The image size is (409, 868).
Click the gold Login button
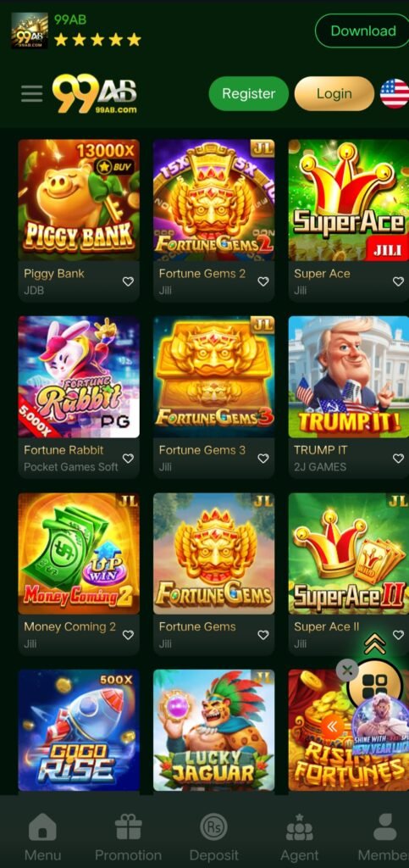tap(334, 93)
